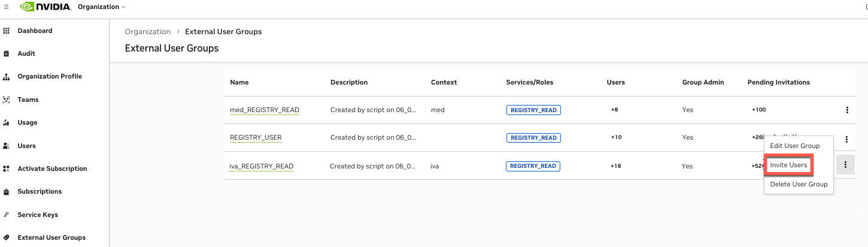Click the Activate Subscription icon
Screen dimensions: 868x247
7,168
